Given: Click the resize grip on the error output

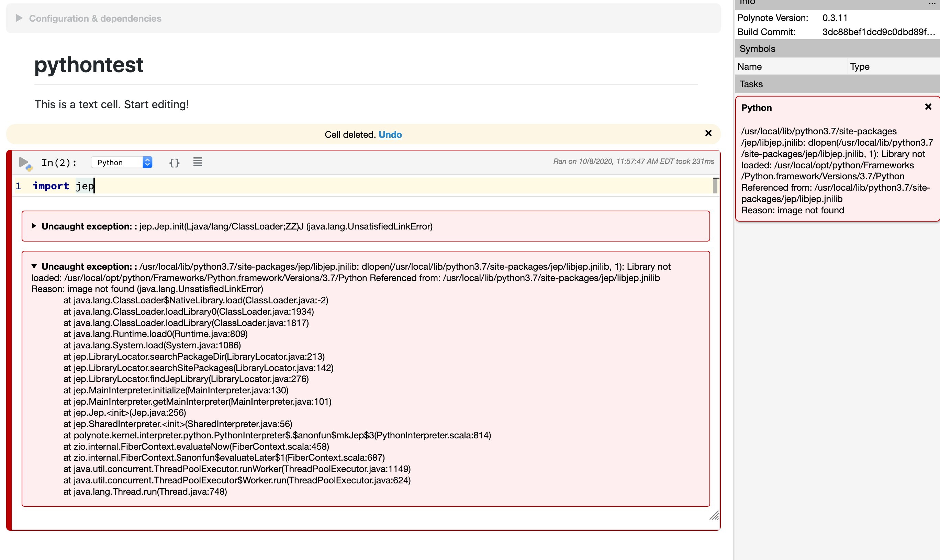Looking at the screenshot, I should pyautogui.click(x=714, y=516).
